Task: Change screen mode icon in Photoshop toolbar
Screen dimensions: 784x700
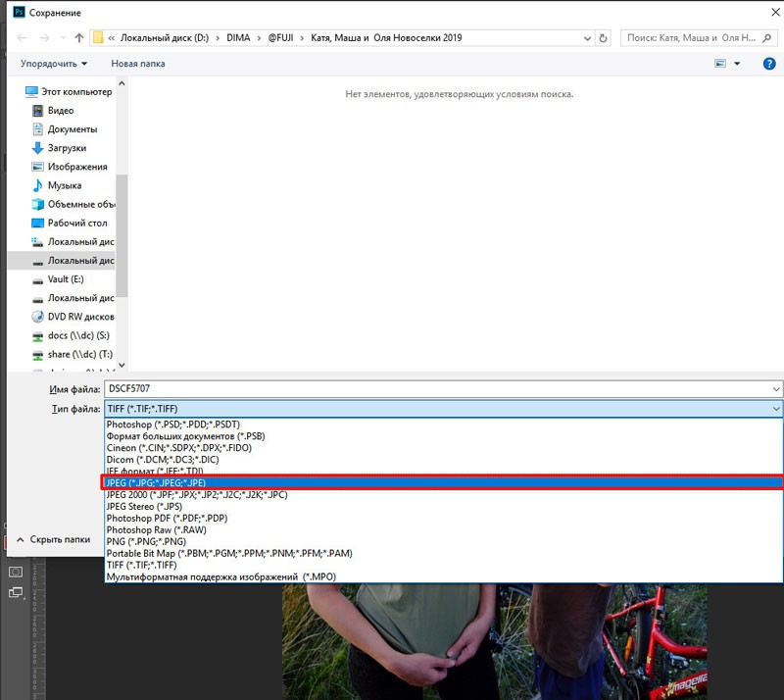Action: point(16,593)
